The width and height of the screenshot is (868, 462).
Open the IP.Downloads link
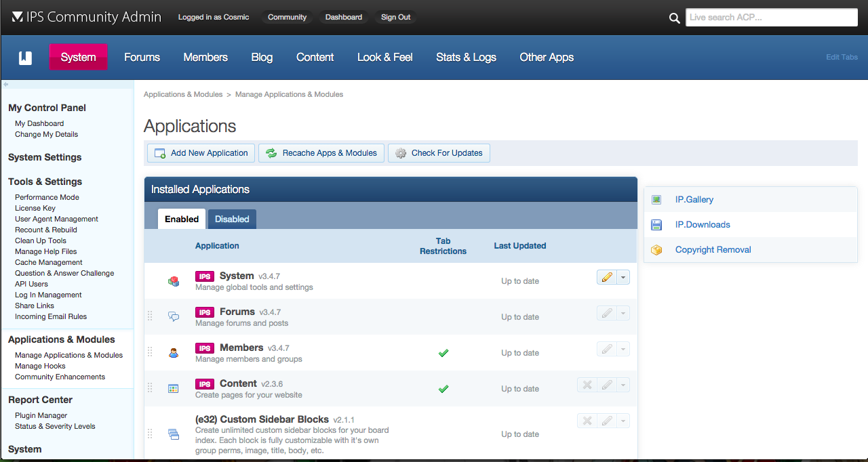[703, 225]
